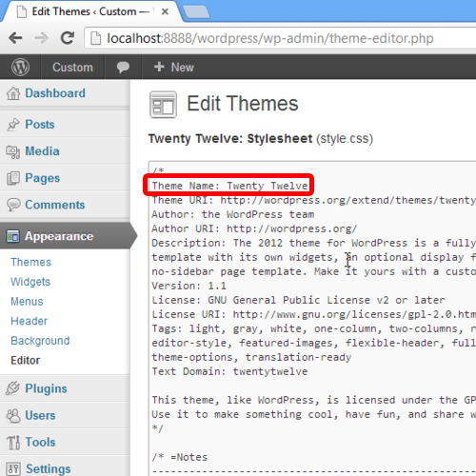This screenshot has height=476, width=476.
Task: Close the Edit Themes browser tab
Action: (165, 11)
